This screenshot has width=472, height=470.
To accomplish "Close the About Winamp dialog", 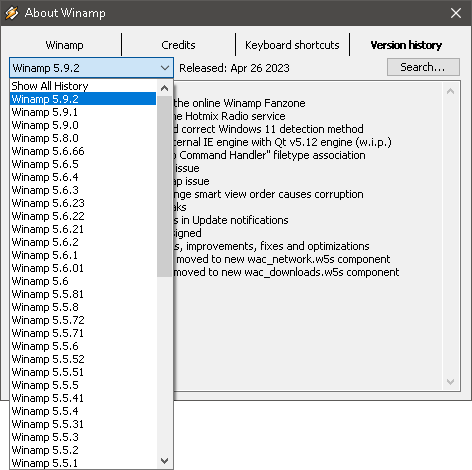I will point(456,13).
